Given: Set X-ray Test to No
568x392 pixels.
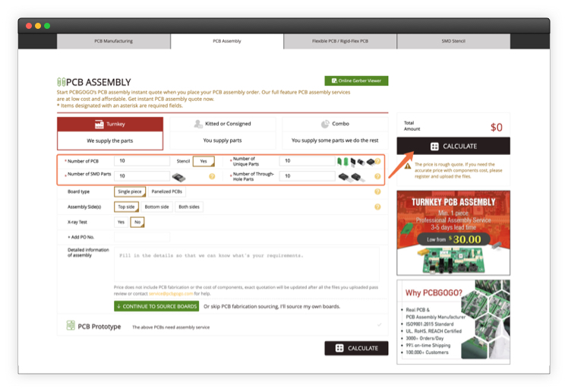Looking at the screenshot, I should pos(137,222).
